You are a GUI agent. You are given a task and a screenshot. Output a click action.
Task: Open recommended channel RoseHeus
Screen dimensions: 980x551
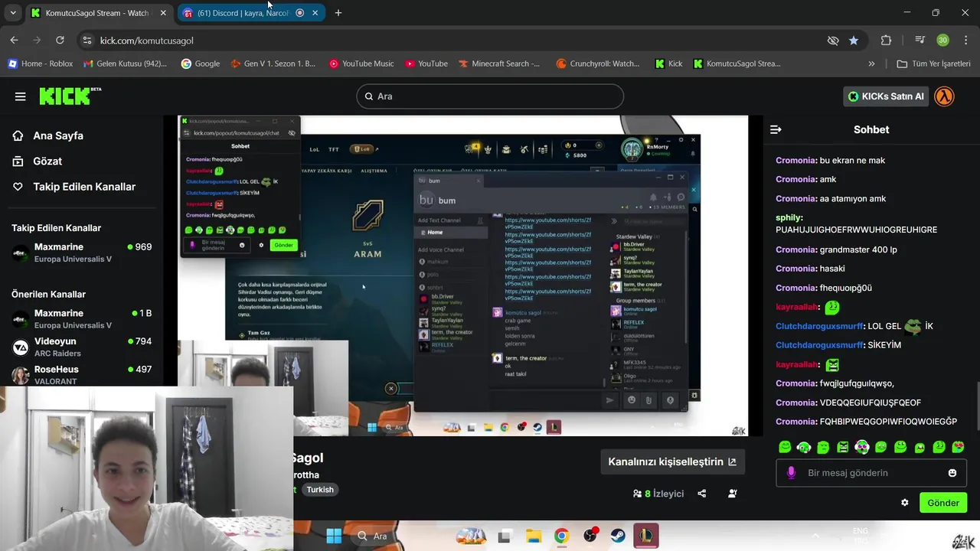pos(82,374)
